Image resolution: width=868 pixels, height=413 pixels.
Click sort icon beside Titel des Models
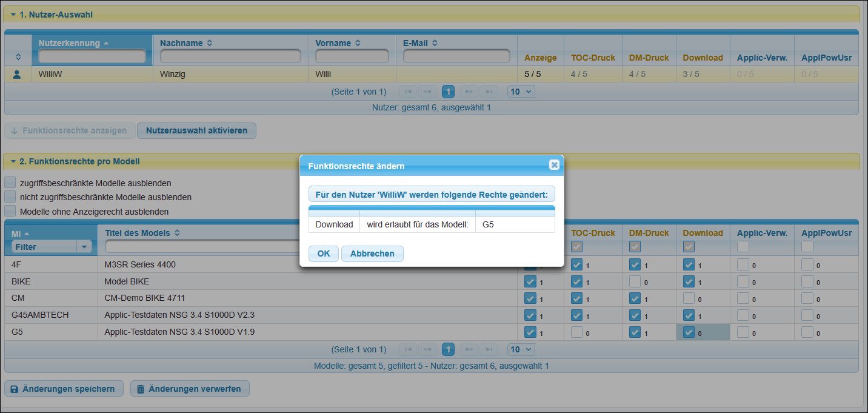pyautogui.click(x=177, y=233)
